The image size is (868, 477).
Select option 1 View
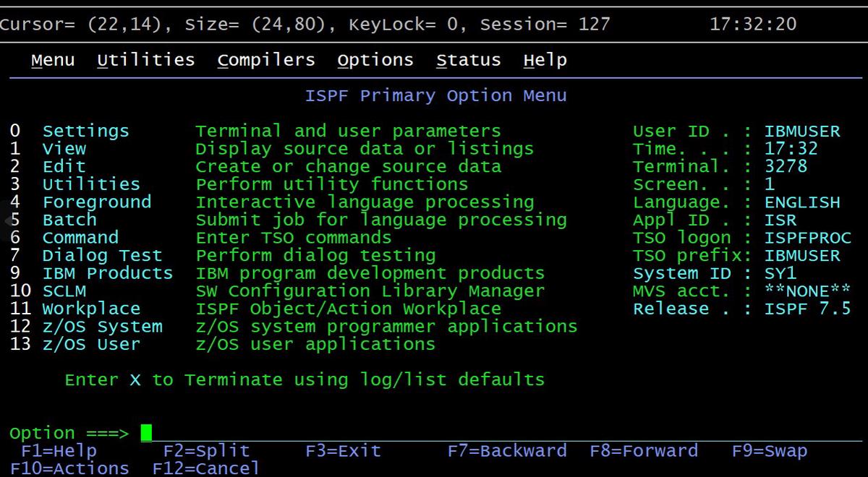64,149
